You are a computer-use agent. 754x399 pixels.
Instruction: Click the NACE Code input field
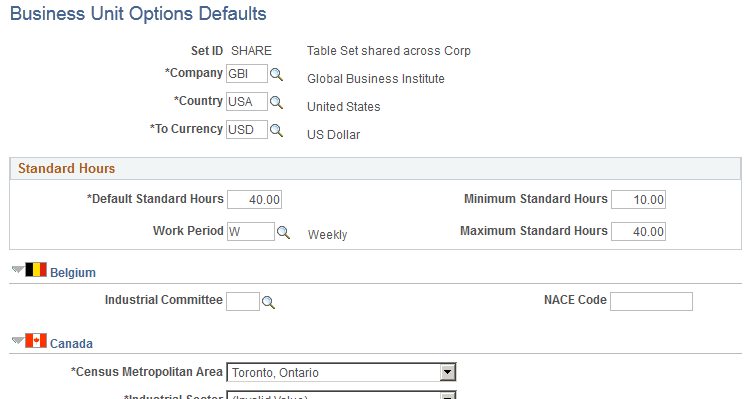(651, 301)
